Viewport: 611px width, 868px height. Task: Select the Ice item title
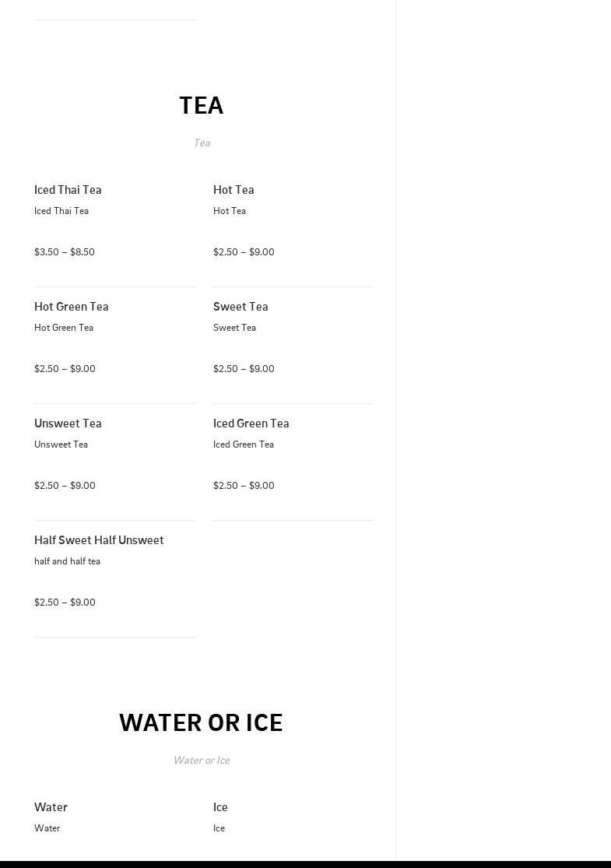(x=220, y=807)
